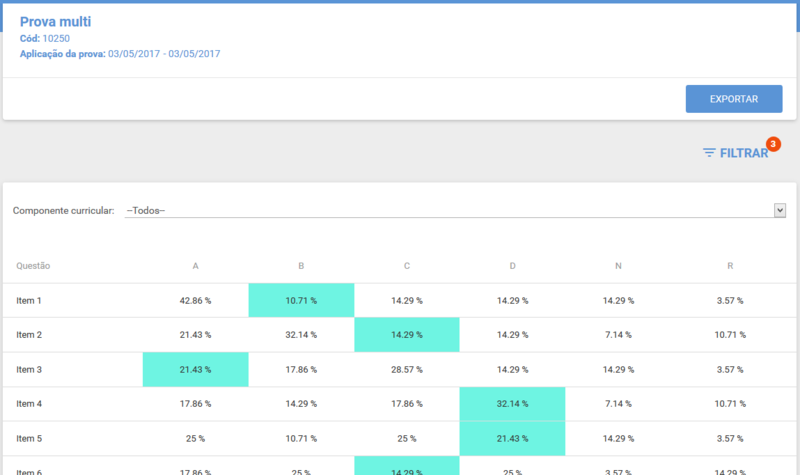Click the test code 10250 text
Screen dimensions: 800x475
pos(56,38)
